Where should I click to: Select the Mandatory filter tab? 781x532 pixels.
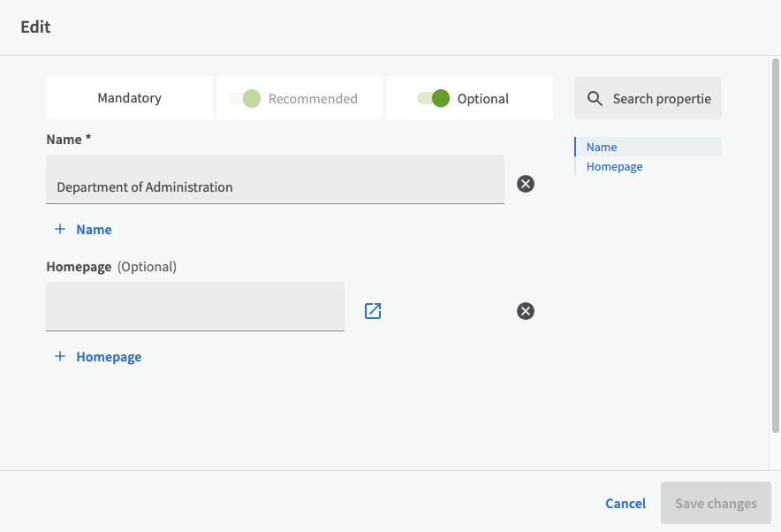pos(129,98)
